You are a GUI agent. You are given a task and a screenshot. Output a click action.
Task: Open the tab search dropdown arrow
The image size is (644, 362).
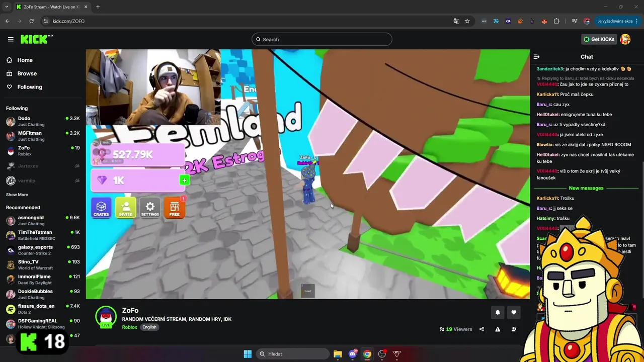(x=7, y=7)
